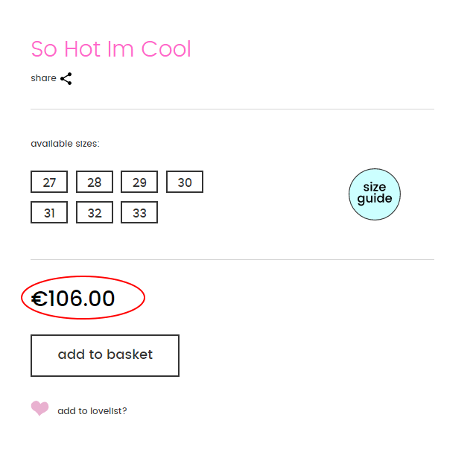Click the 'add to lovelist?' link
This screenshot has height=467, width=476.
click(x=92, y=410)
